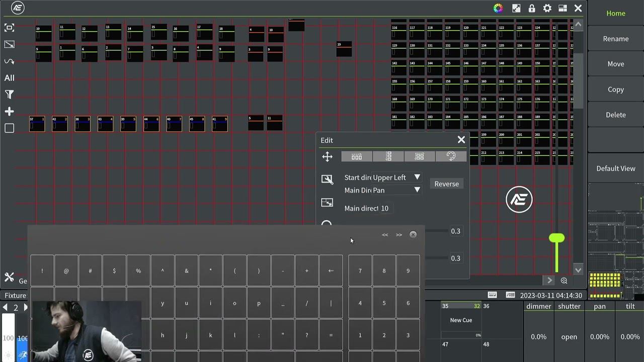Arrange fixtures in circle layout
The image size is (644, 362).
451,157
